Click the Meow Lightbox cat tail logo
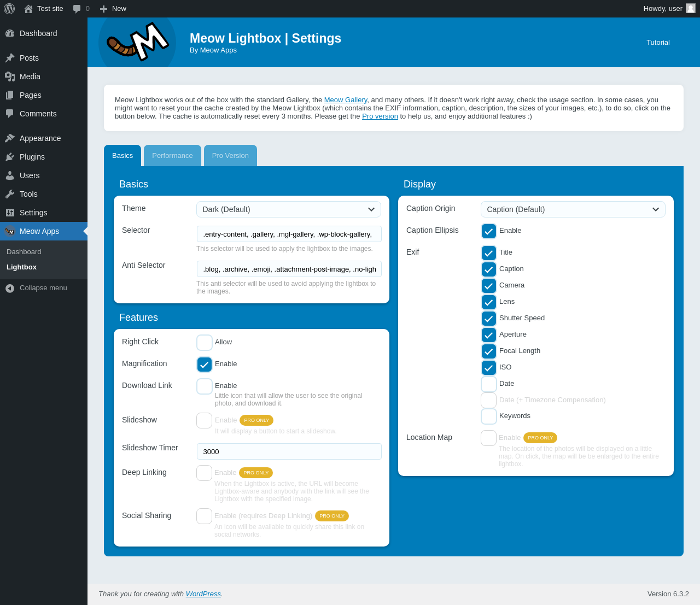Image resolution: width=700 pixels, height=605 pixels. [x=137, y=42]
